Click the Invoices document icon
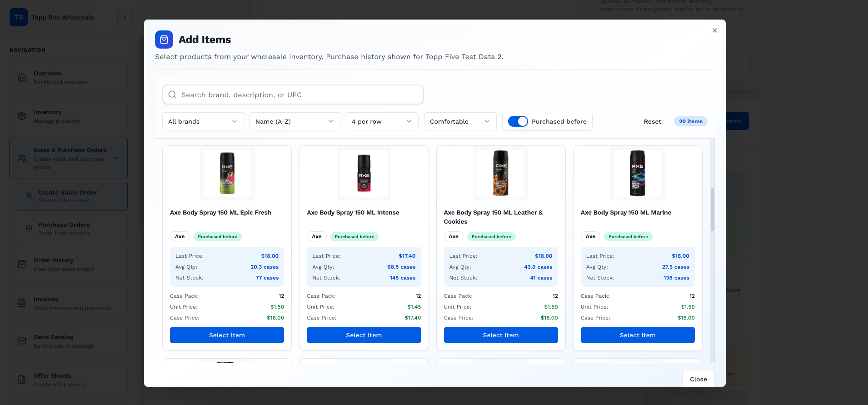This screenshot has width=868, height=405. tap(22, 303)
